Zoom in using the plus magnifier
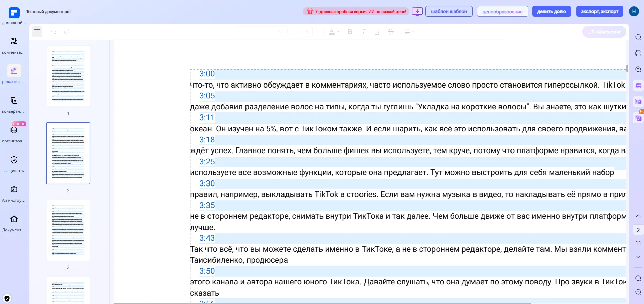644x304 pixels. pyautogui.click(x=638, y=278)
